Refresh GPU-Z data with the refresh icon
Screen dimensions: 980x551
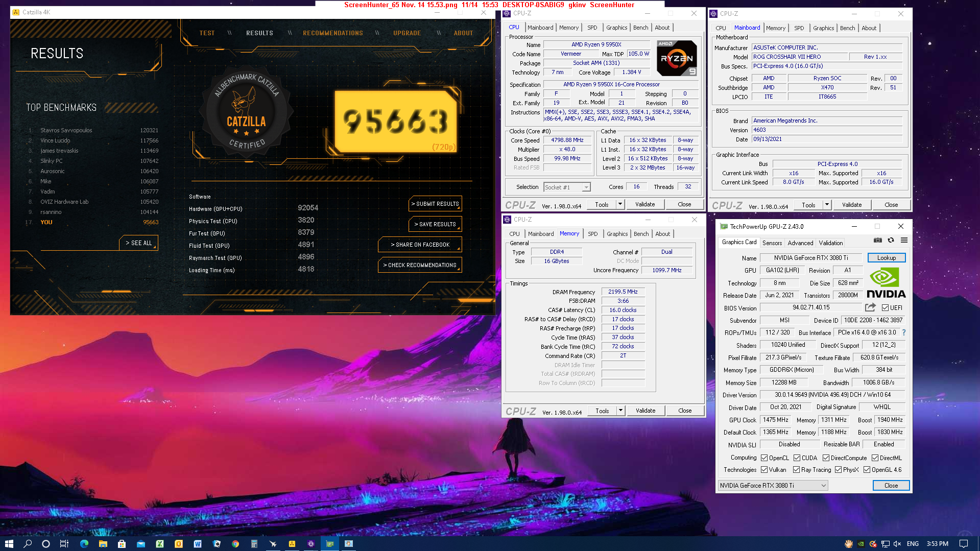tap(891, 240)
